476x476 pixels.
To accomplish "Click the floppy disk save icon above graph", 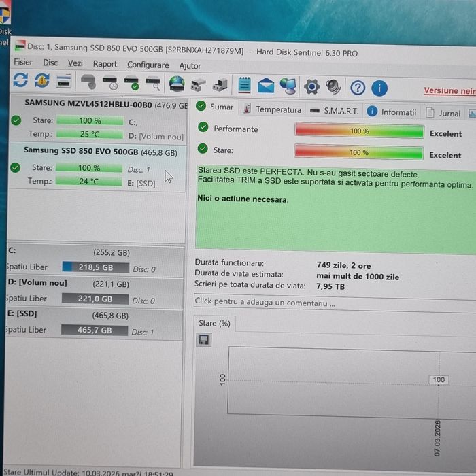I will (203, 340).
